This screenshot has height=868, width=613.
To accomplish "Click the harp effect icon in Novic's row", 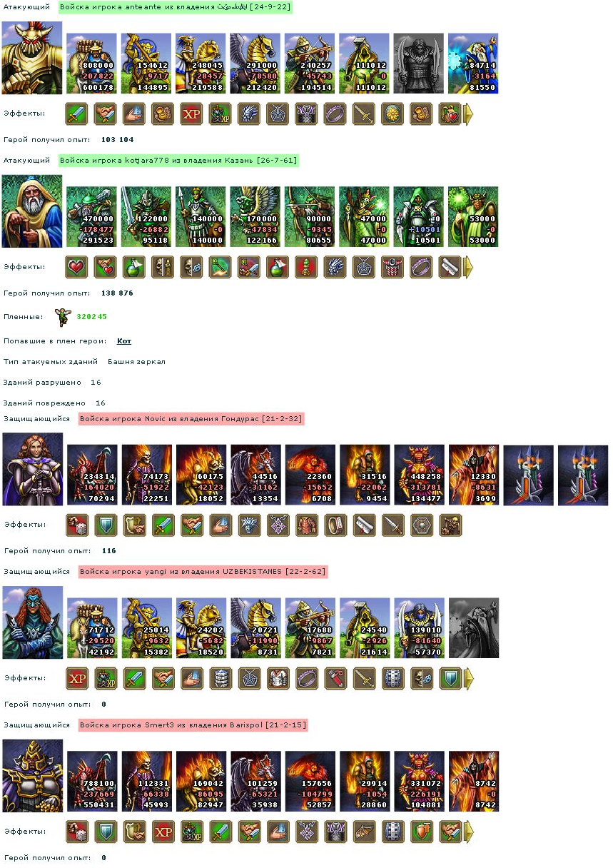I will 133,525.
